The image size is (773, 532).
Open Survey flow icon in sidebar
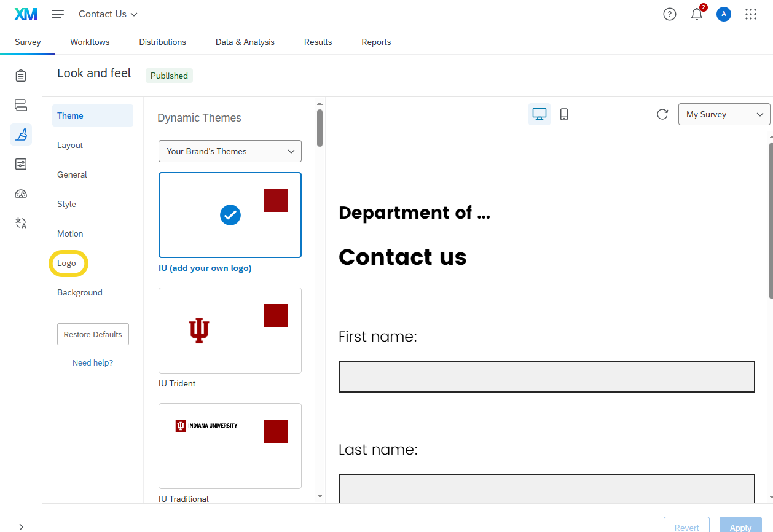21,105
